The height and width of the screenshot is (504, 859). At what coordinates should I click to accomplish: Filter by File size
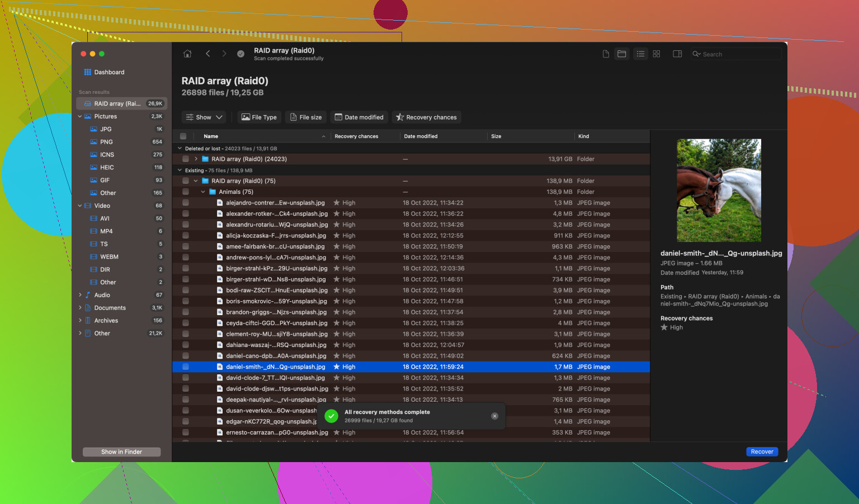pyautogui.click(x=306, y=117)
